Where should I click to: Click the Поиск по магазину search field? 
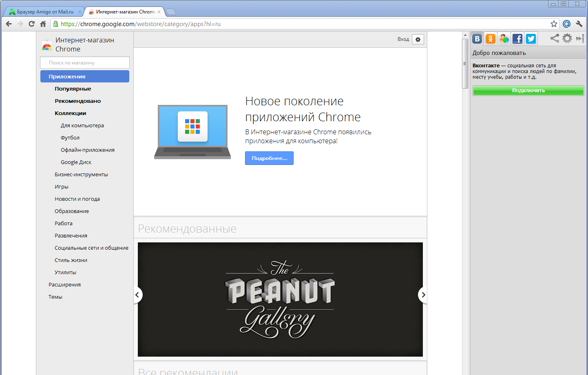click(x=85, y=63)
